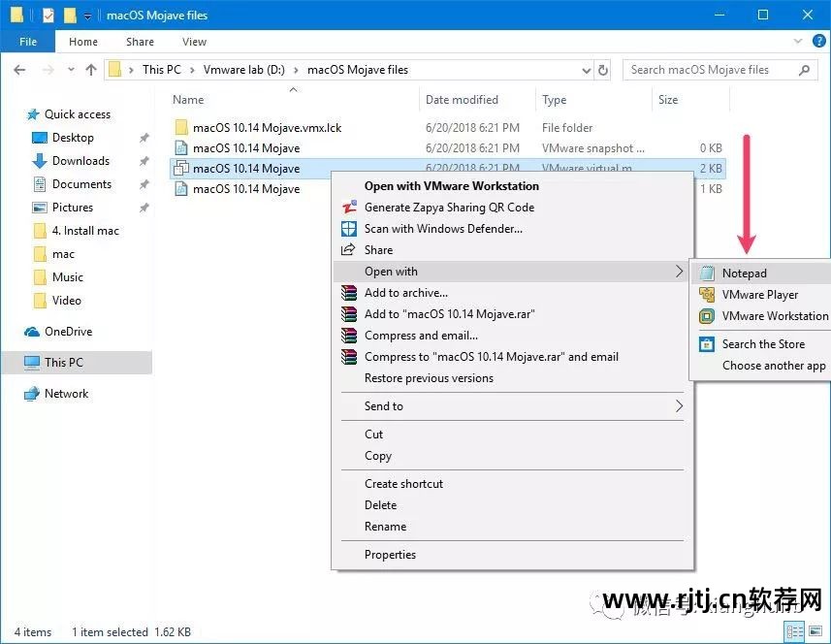
Task: Open Properties from the context menu
Action: pos(390,555)
